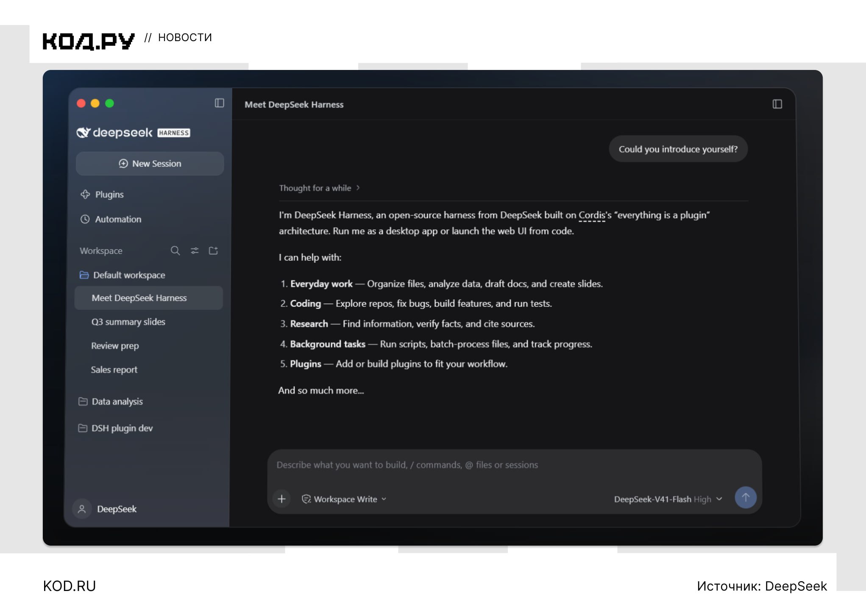
Task: Open workspace filter settings icon
Action: tap(195, 251)
